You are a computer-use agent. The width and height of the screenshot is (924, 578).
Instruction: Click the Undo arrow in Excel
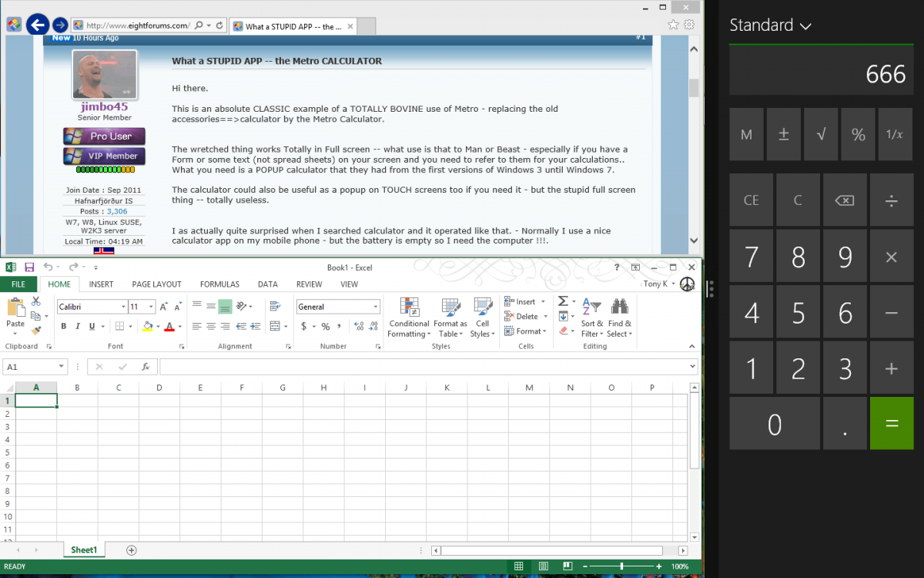click(x=48, y=267)
